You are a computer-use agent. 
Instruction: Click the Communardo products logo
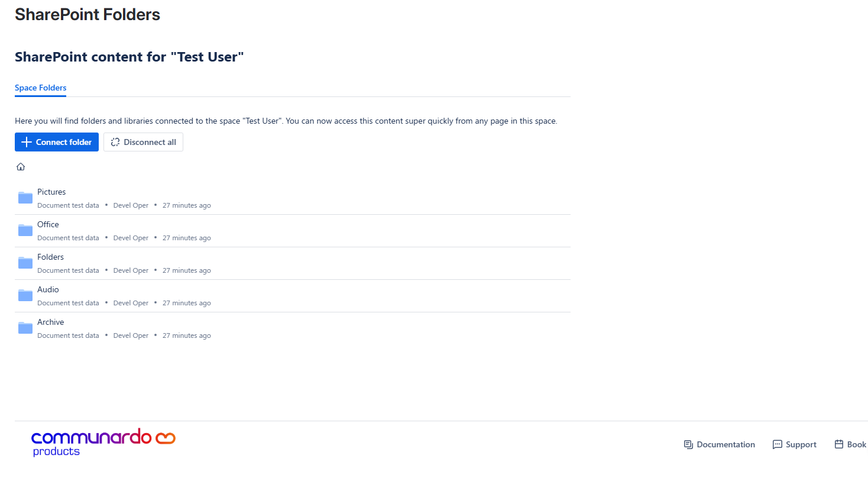pyautogui.click(x=103, y=443)
